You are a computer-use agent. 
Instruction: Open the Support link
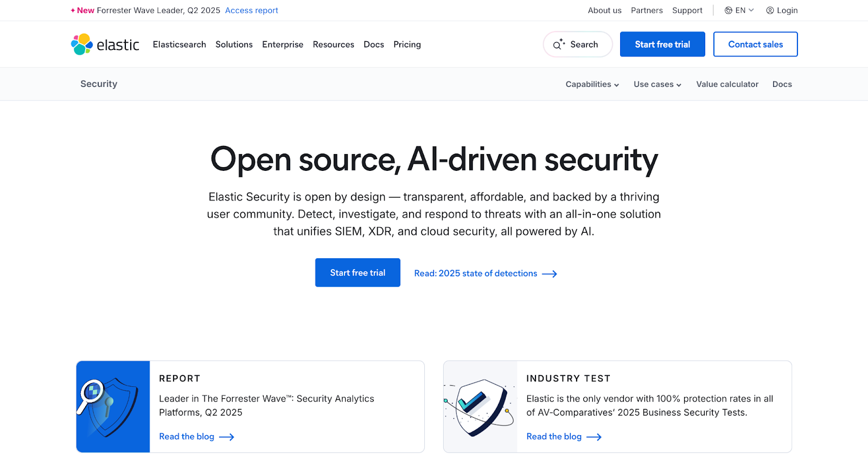tap(687, 10)
